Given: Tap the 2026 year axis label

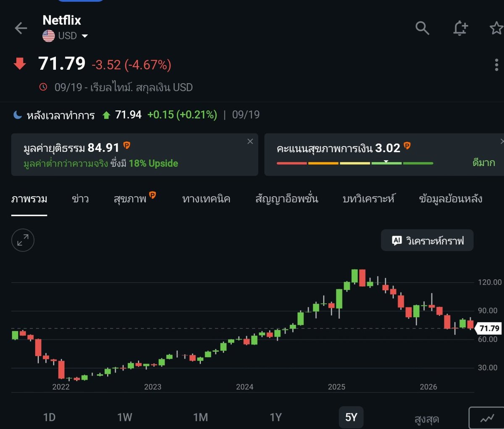Looking at the screenshot, I should (x=428, y=387).
